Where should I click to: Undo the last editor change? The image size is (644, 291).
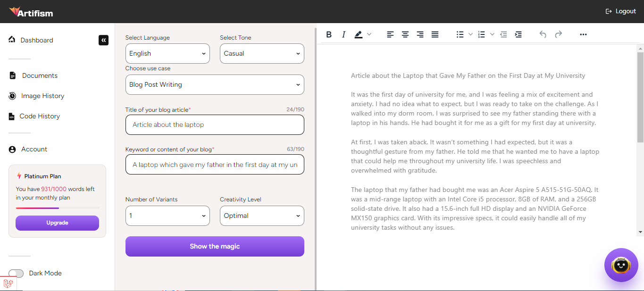click(x=543, y=34)
